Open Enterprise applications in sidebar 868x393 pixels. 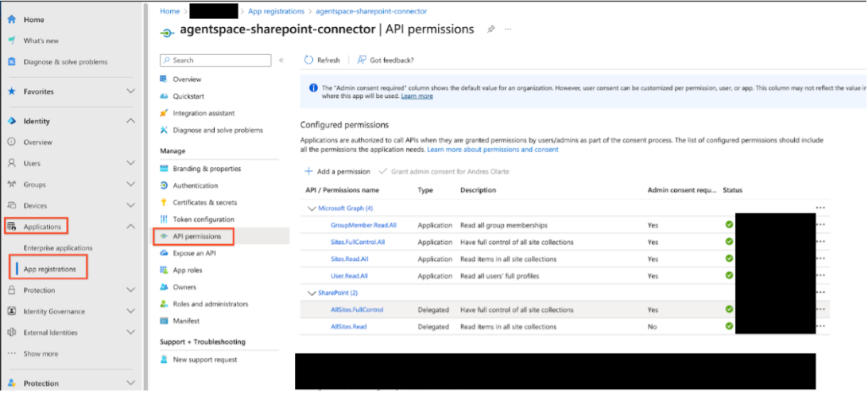pyautogui.click(x=58, y=247)
